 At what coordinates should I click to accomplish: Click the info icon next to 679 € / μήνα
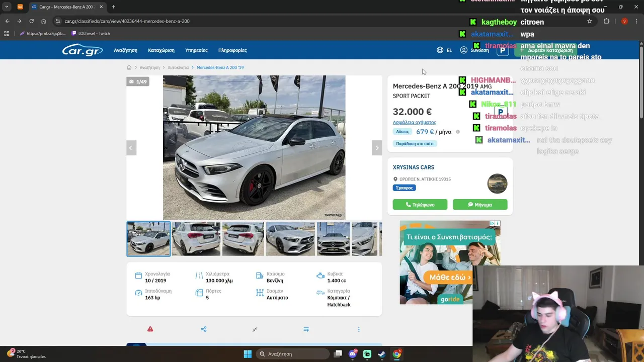coord(458,132)
